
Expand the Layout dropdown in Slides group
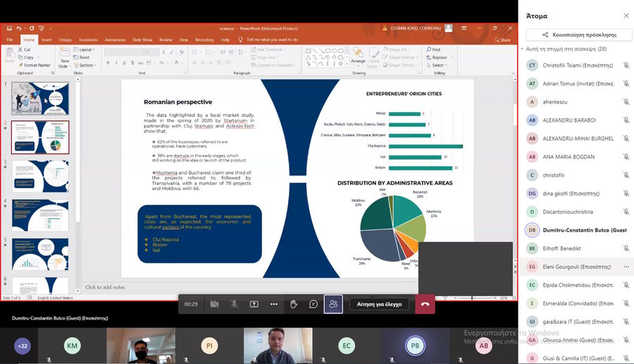pyautogui.click(x=86, y=50)
